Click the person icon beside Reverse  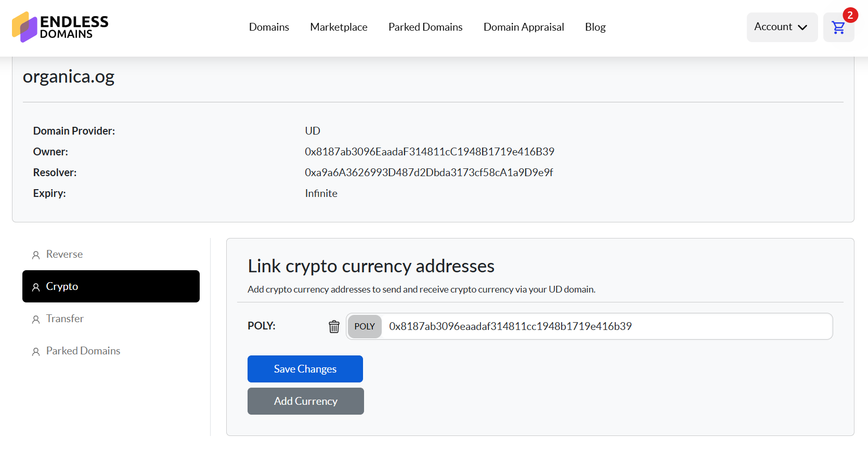point(36,255)
